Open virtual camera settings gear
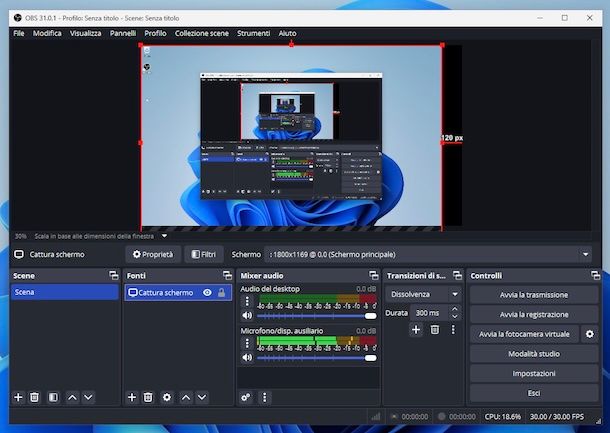610x433 pixels. point(590,334)
